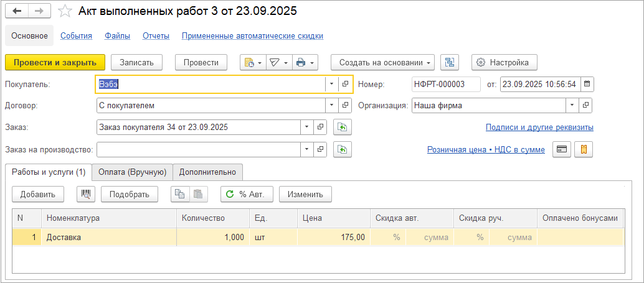The image size is (644, 283).
Task: Open the Договор record card icon
Action: (346, 105)
